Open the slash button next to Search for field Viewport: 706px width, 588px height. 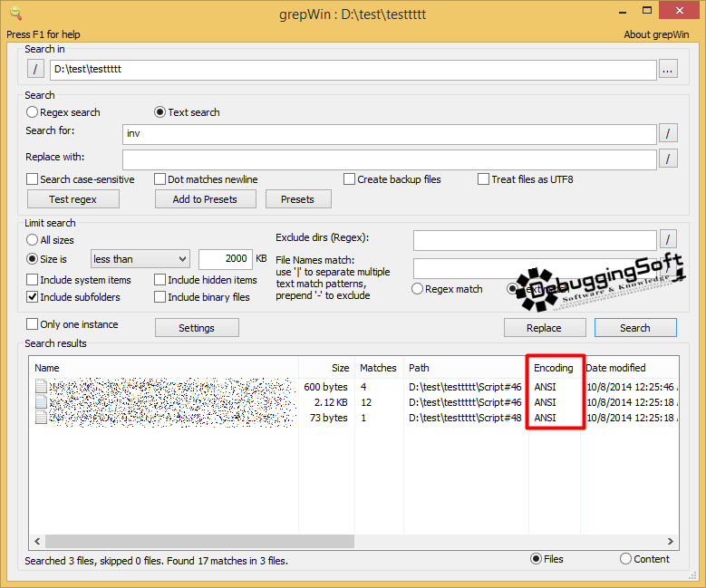click(668, 134)
